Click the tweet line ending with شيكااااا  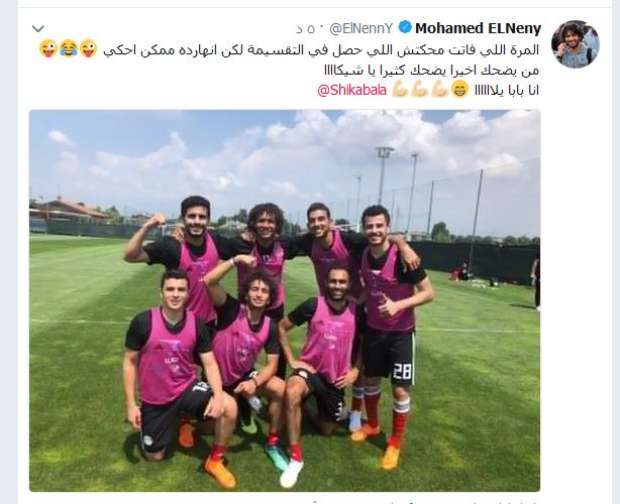431,71
